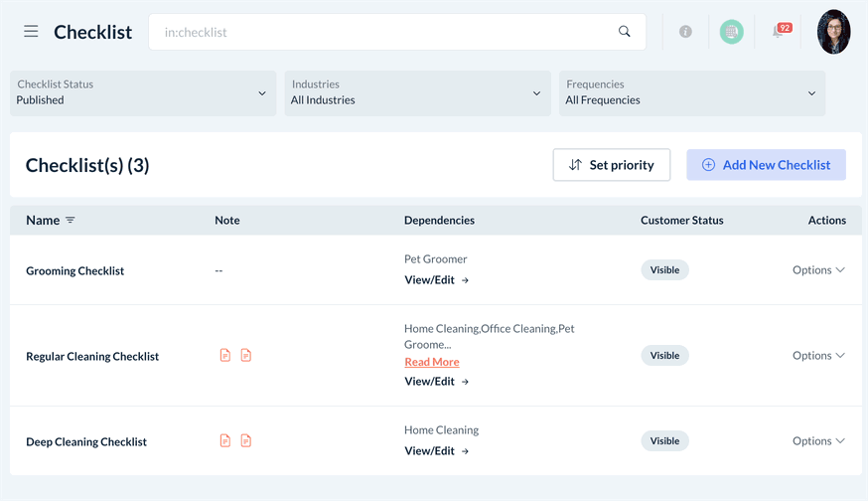Click the search magnifier icon
868x501 pixels.
coord(625,32)
